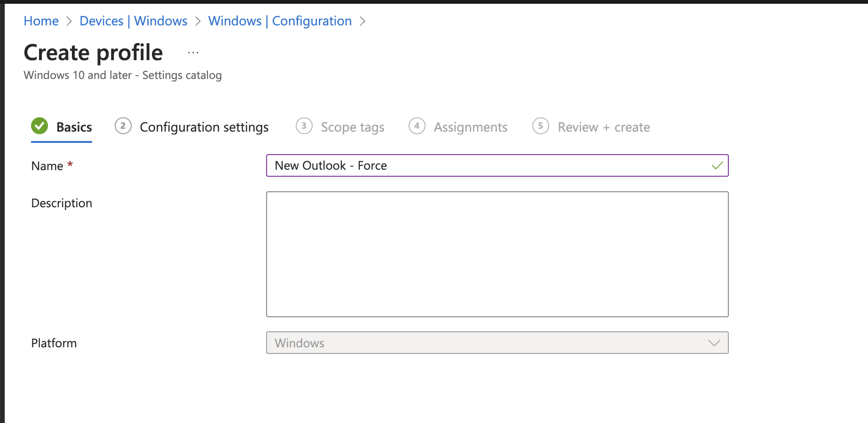Click the step 3 numbered circle icon

point(304,126)
